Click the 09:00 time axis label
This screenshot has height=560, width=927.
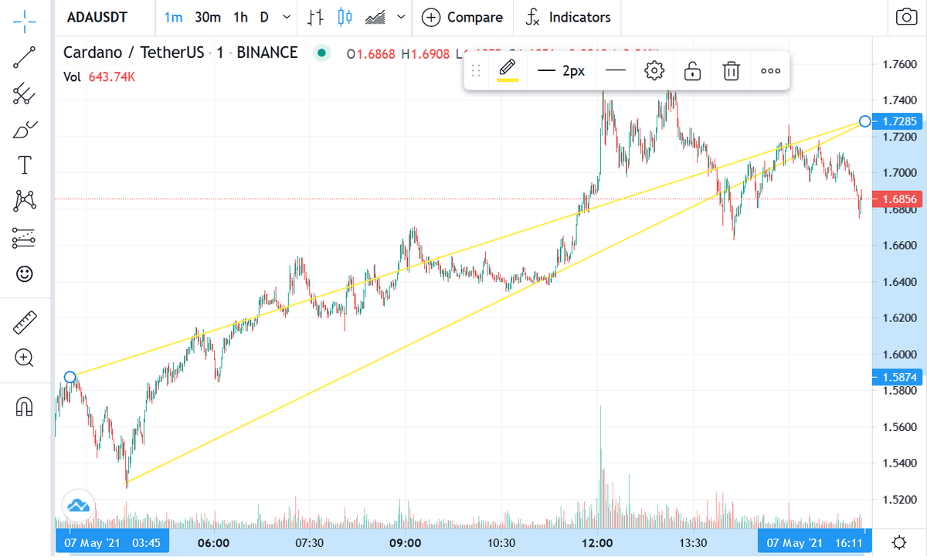click(405, 542)
